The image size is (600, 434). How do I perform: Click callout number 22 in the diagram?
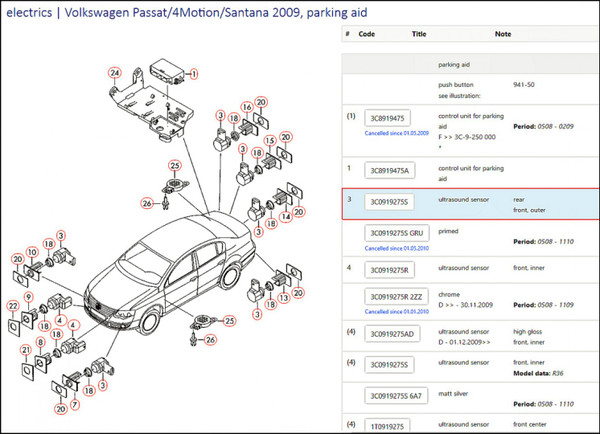13,304
